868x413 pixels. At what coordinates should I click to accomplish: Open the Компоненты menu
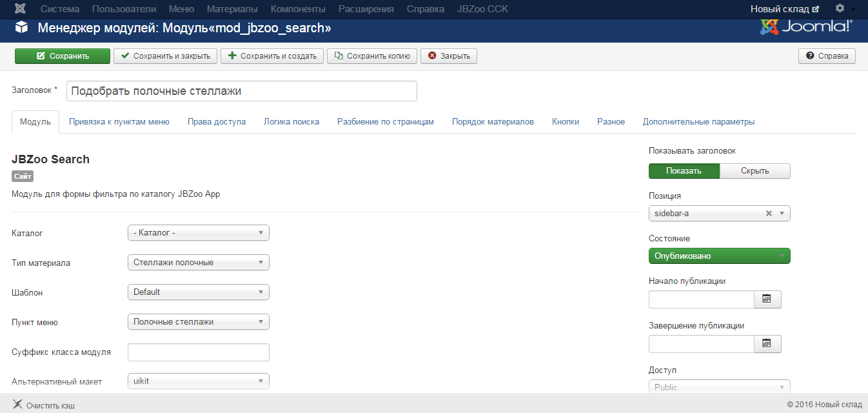(298, 9)
